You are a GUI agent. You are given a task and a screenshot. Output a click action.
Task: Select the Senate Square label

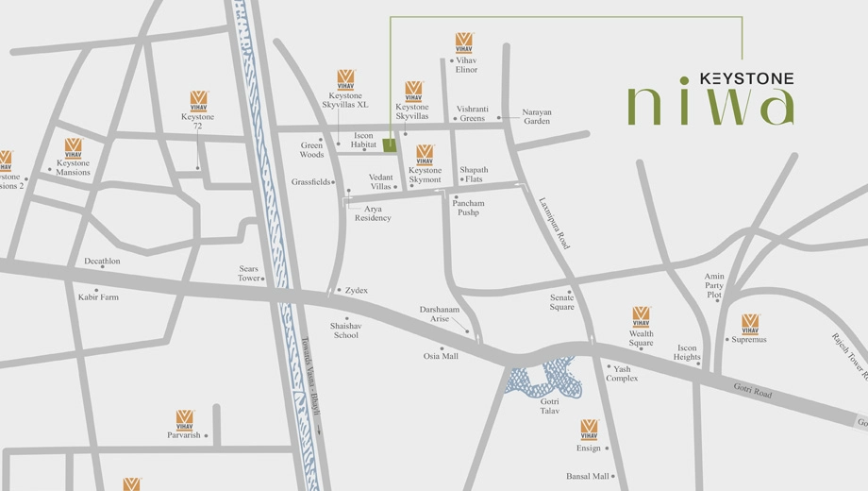[562, 302]
